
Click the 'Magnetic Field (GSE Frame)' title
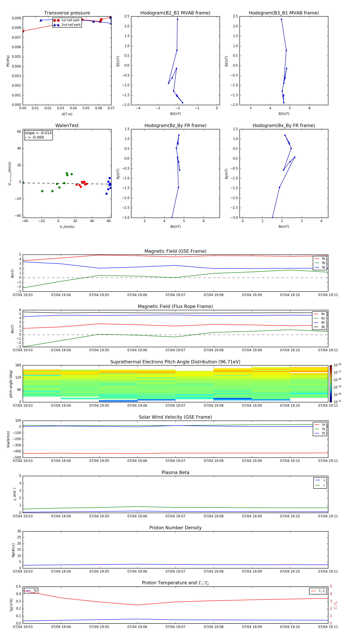[175, 251]
